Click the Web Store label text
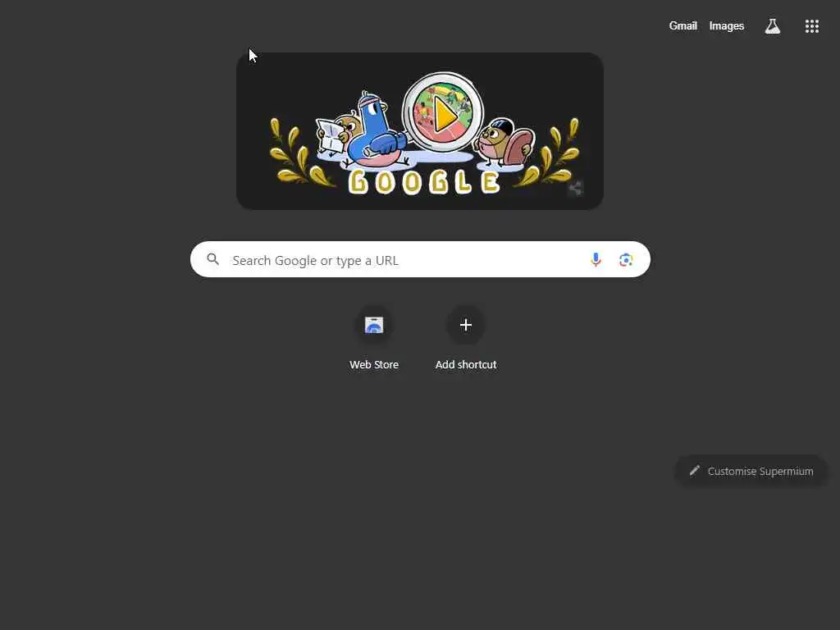Screen dimensions: 840x630 374,365
